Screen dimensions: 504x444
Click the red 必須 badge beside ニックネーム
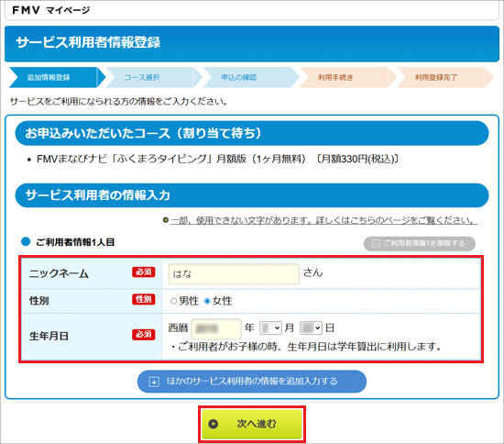(143, 272)
